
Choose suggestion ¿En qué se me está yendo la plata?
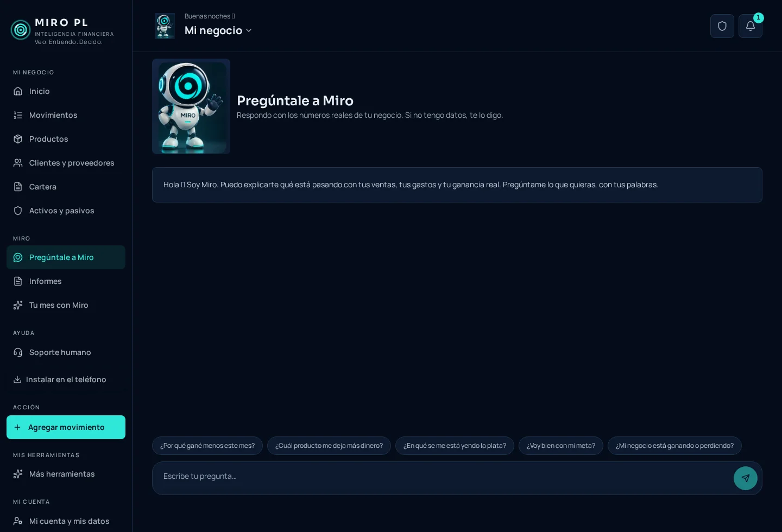tap(455, 446)
